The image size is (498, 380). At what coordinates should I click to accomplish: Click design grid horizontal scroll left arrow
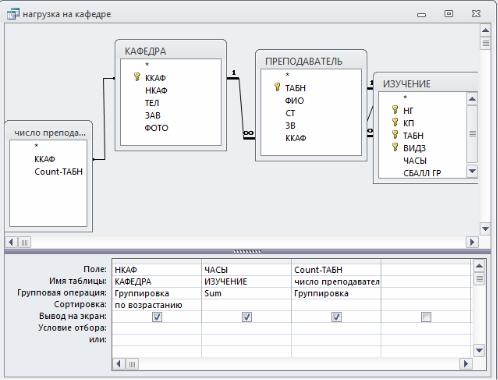click(x=119, y=363)
